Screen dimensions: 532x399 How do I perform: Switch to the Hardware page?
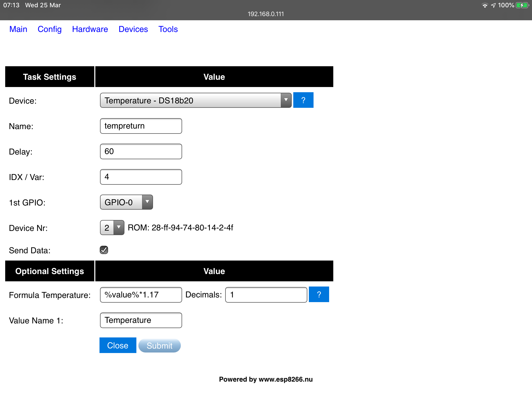pos(90,29)
